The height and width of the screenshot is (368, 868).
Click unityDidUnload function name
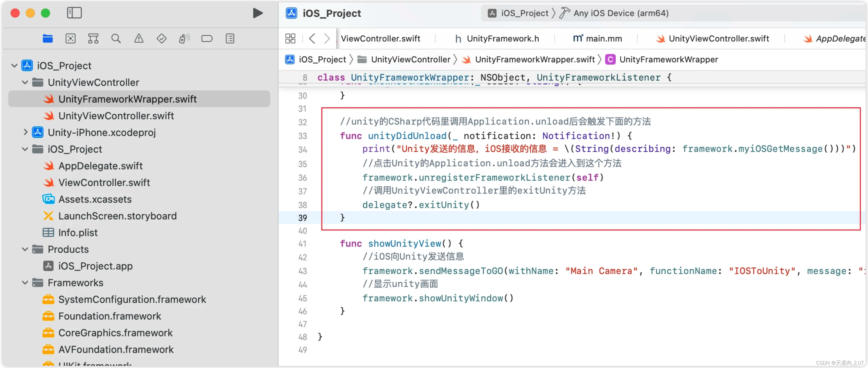coord(407,136)
